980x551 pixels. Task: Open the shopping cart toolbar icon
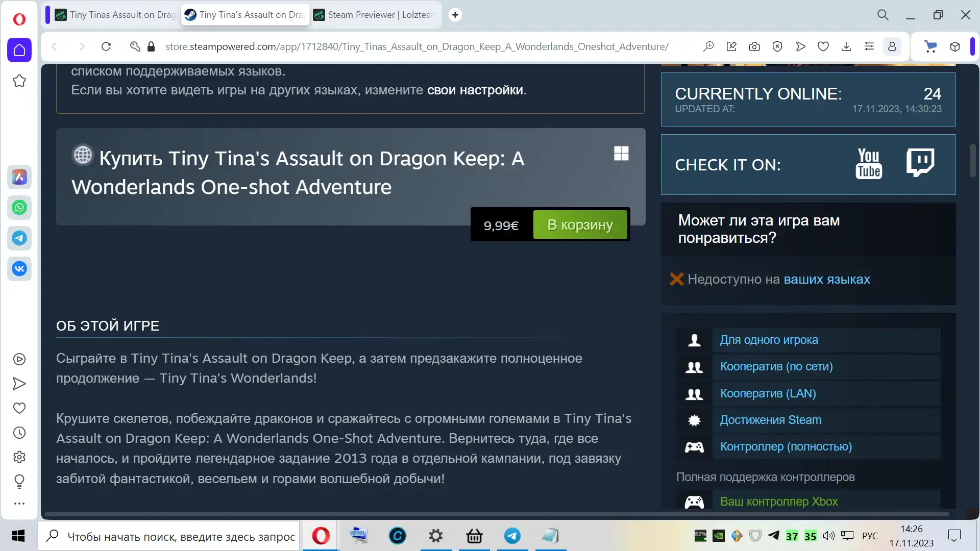[x=930, y=47]
